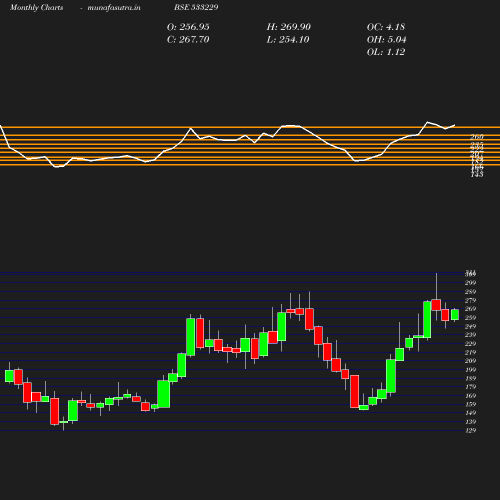Screen dimensions: 500x500
Task: Click the 'BSE 533229' symbol label
Action: tap(196, 7)
